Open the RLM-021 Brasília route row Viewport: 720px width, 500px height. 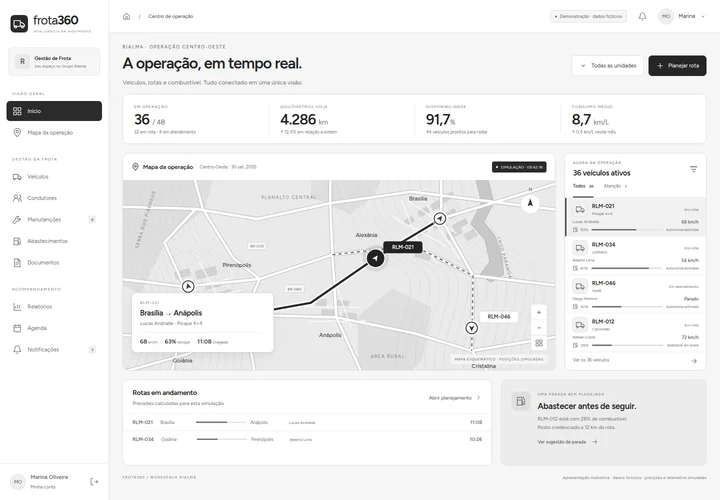point(307,422)
